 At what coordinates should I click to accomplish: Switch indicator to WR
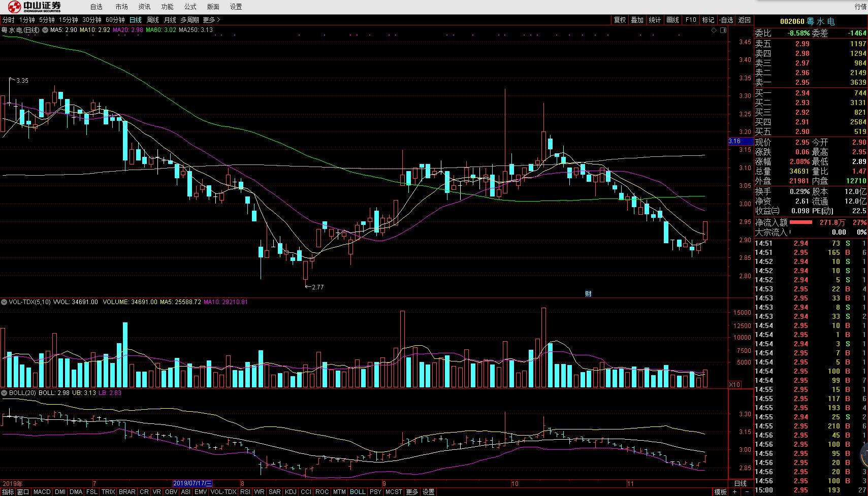(x=260, y=492)
